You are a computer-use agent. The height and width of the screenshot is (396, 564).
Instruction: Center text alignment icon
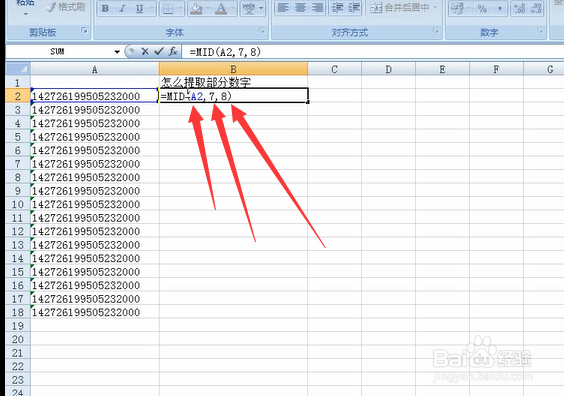click(x=300, y=8)
